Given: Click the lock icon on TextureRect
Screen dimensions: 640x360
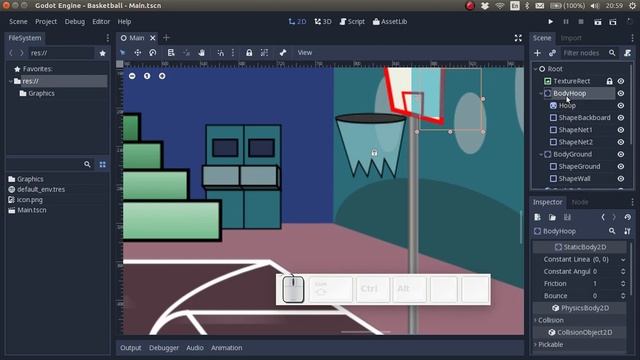Looking at the screenshot, I should 609,81.
